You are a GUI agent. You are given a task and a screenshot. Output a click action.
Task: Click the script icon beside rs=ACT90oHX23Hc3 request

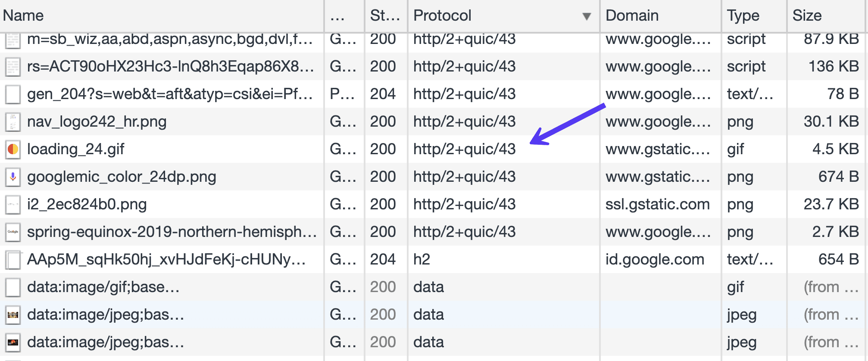tap(12, 67)
